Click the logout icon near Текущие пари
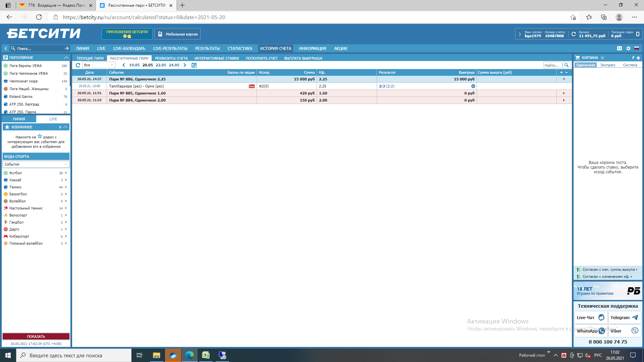The image size is (644, 362). [638, 34]
